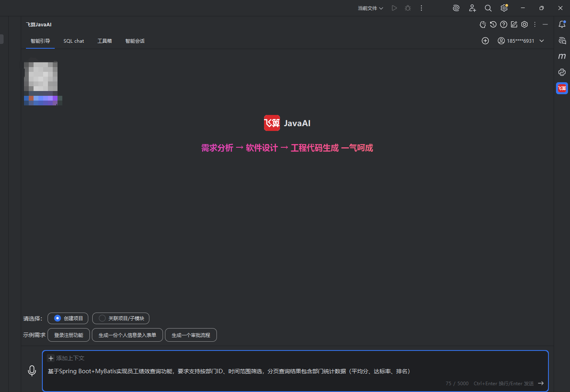
Task: Click the edit note pencil icon
Action: (514, 24)
